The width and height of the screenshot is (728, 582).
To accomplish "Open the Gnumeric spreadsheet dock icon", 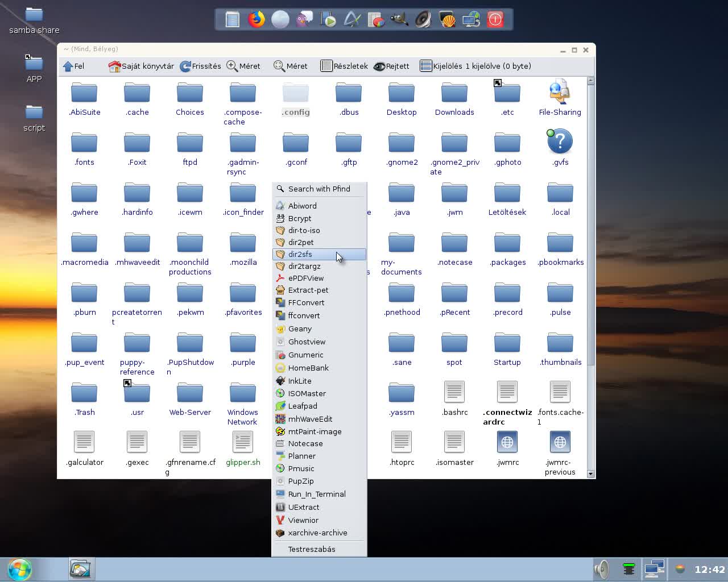I will pos(376,19).
